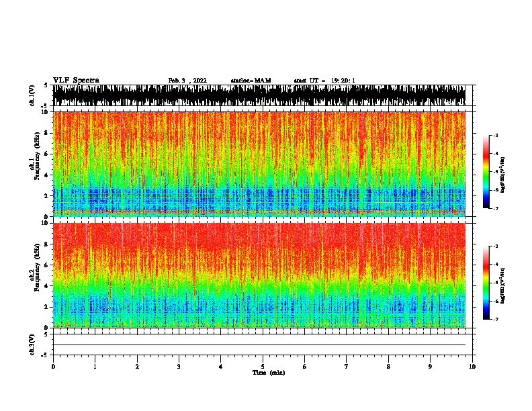This screenshot has width=532, height=411.
Task: Click time axis tick label '5'
Action: tap(263, 367)
